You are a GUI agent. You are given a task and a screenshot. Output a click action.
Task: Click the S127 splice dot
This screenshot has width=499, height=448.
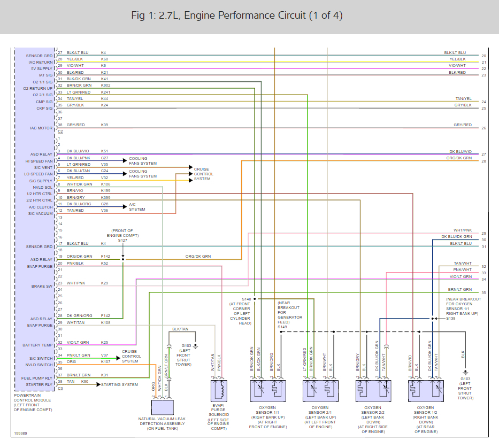pos(123,259)
